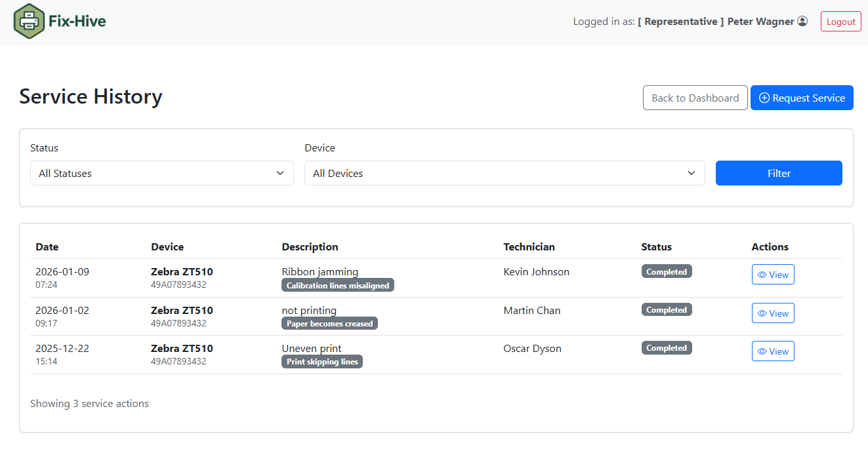This screenshot has height=449, width=868.
Task: Click chevron arrow of All Devices dropdown
Action: 691,173
